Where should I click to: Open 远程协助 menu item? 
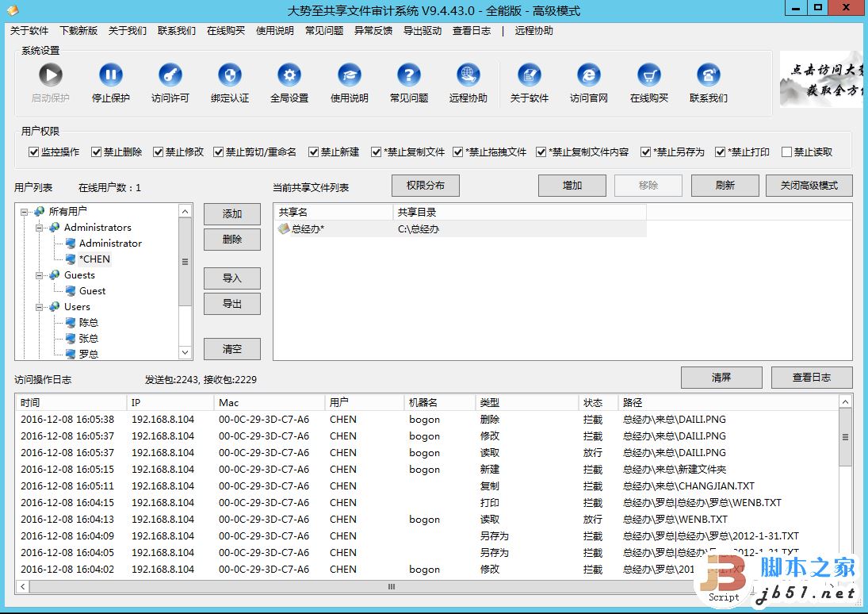coord(534,31)
